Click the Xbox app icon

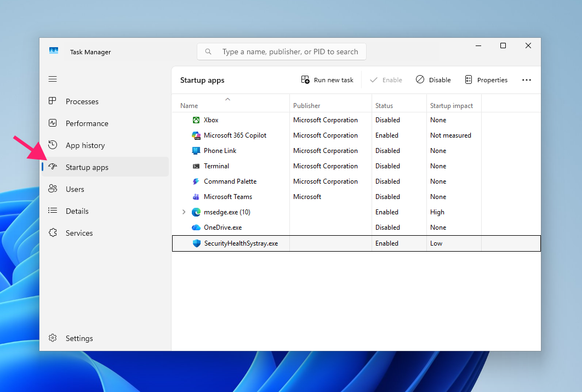pyautogui.click(x=196, y=120)
